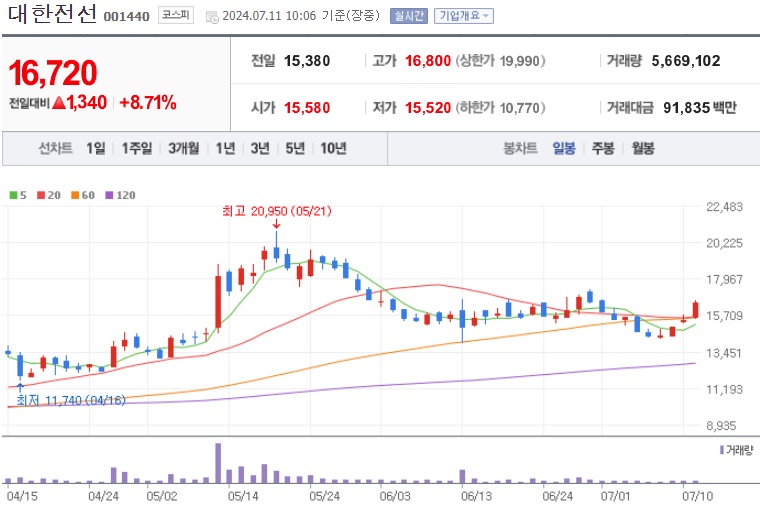Image resolution: width=760 pixels, height=510 pixels.
Task: Click the 저가 value 15,520
Action: click(x=428, y=107)
